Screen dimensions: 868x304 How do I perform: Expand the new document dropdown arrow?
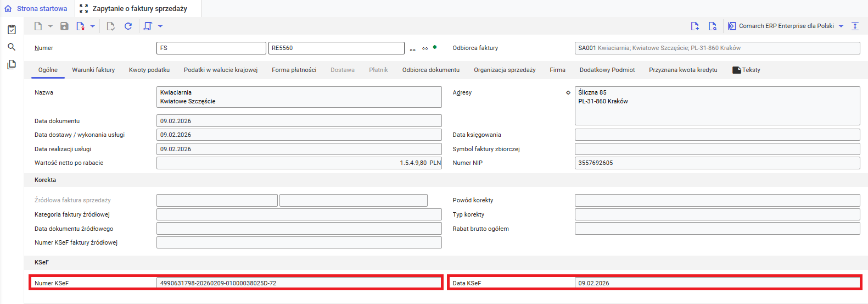[x=51, y=26]
